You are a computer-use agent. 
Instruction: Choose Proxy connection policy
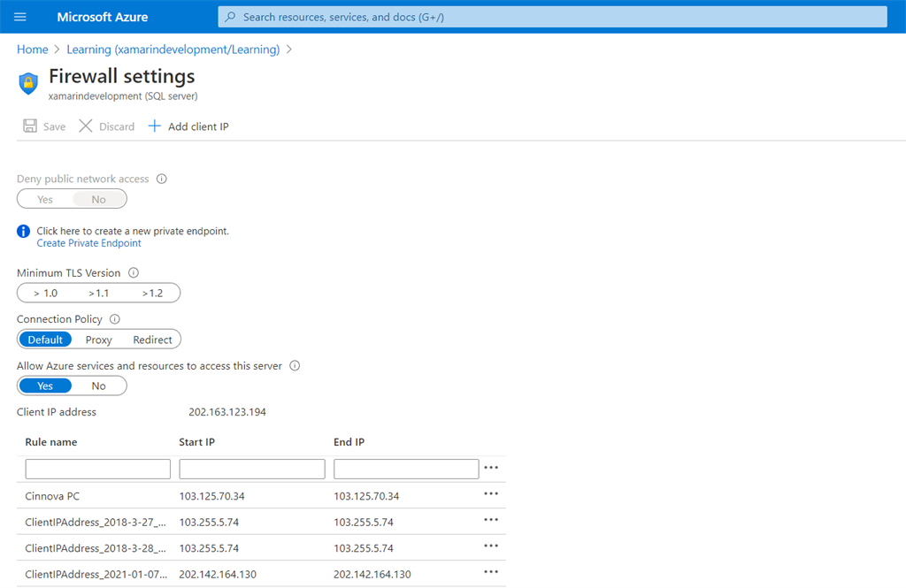(x=99, y=340)
